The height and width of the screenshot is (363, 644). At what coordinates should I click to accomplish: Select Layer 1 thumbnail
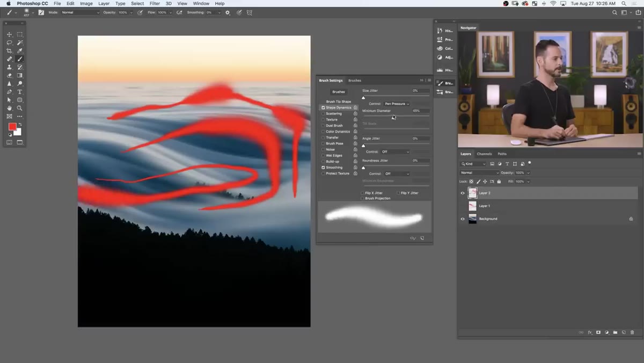click(473, 206)
